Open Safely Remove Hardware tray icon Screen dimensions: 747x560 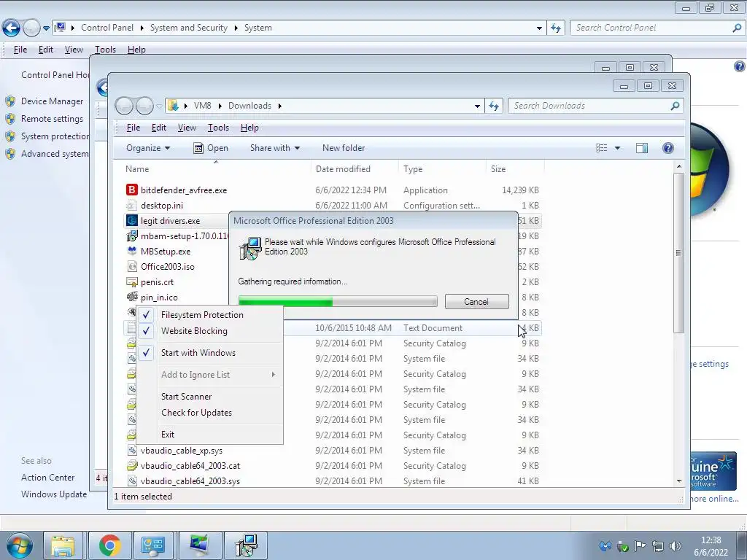point(622,546)
